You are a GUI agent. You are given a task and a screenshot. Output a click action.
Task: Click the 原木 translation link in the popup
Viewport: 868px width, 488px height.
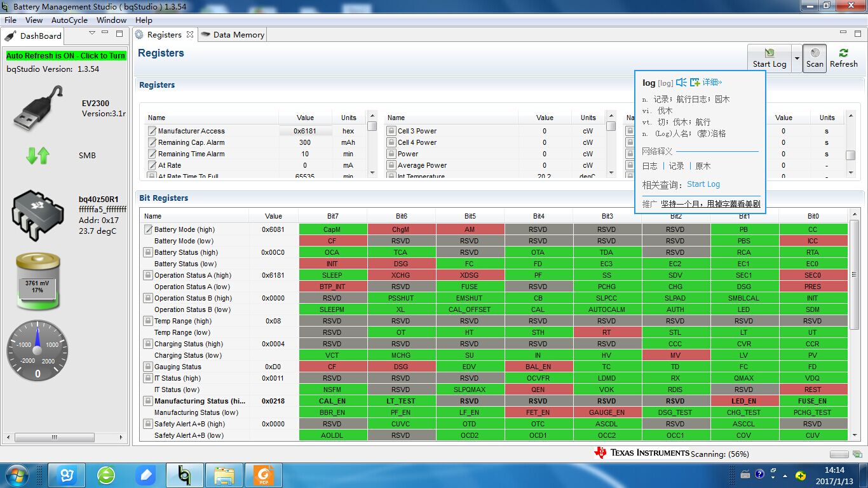click(703, 166)
